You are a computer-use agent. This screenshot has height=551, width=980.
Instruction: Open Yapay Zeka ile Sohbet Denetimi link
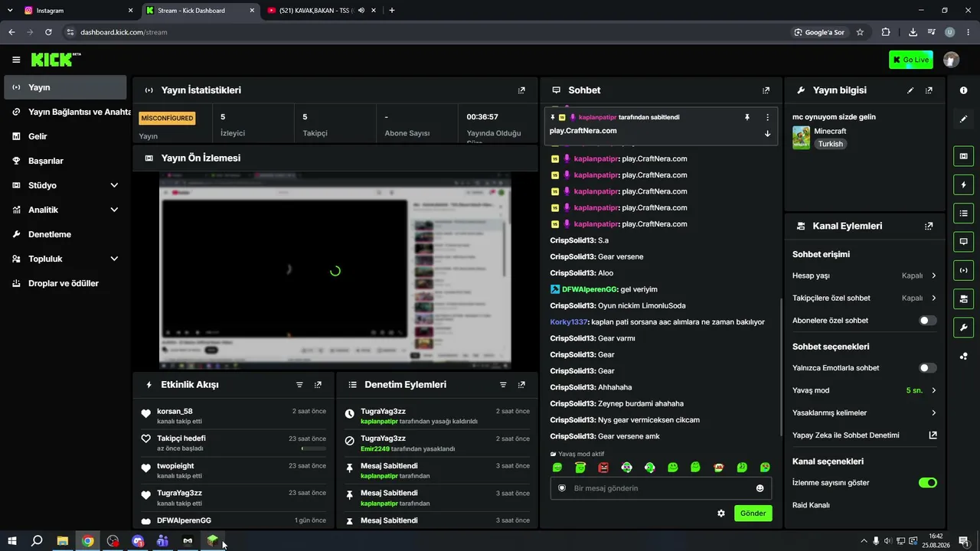[864, 435]
